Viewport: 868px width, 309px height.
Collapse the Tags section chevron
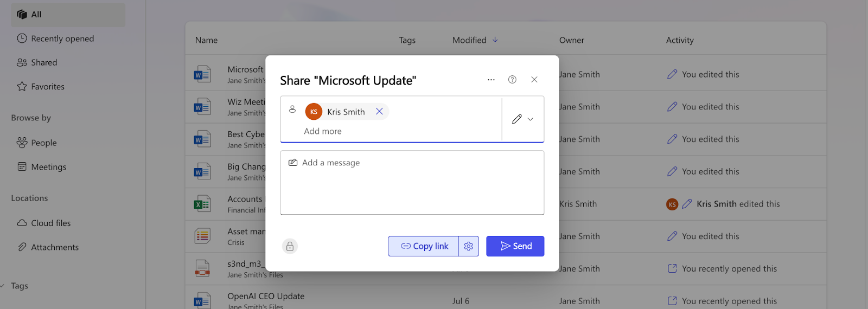(x=2, y=286)
